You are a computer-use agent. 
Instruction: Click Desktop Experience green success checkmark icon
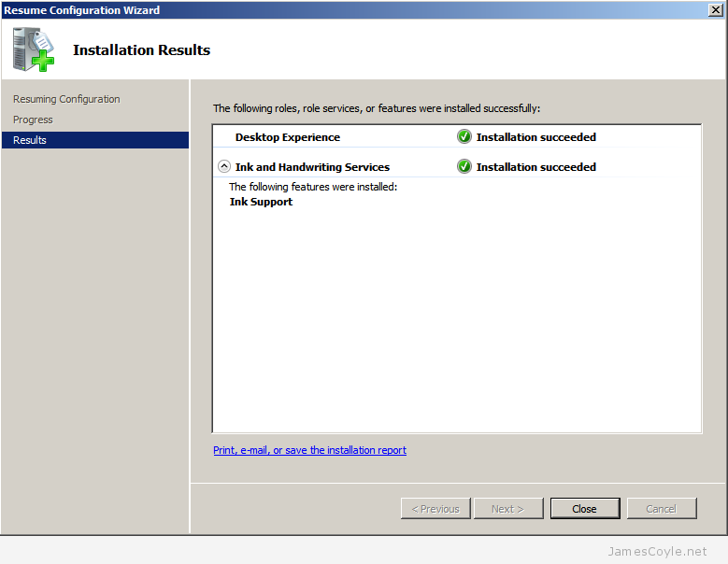[464, 137]
